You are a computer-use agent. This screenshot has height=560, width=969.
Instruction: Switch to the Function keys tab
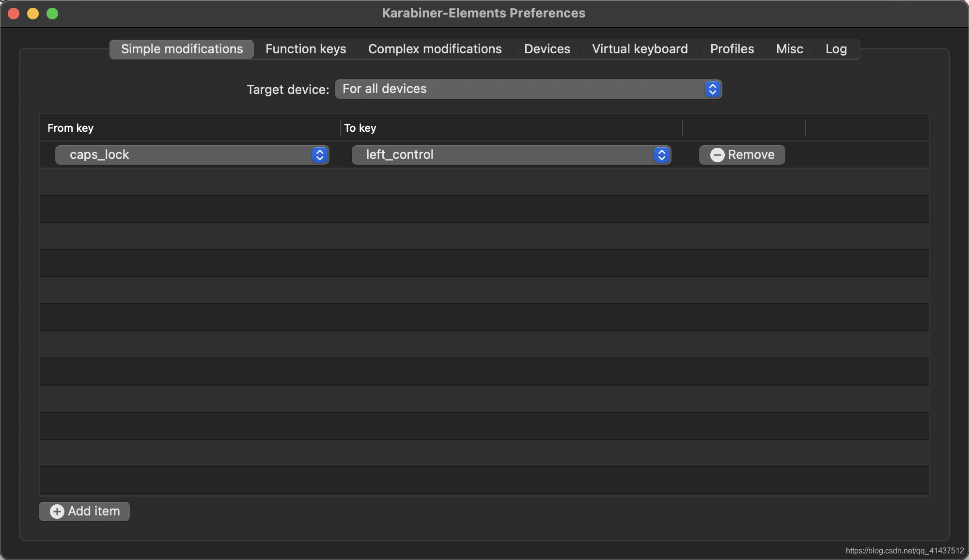(306, 49)
